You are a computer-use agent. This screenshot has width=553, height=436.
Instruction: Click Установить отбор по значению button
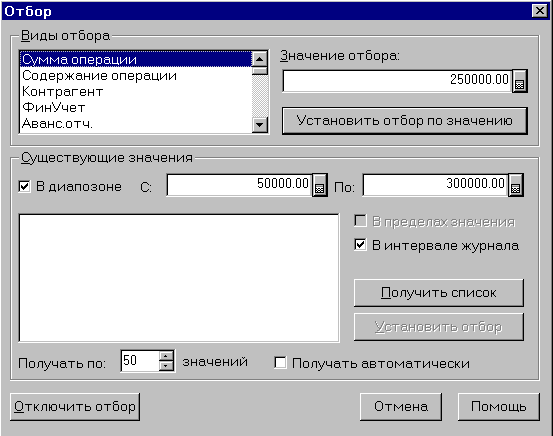click(x=405, y=121)
